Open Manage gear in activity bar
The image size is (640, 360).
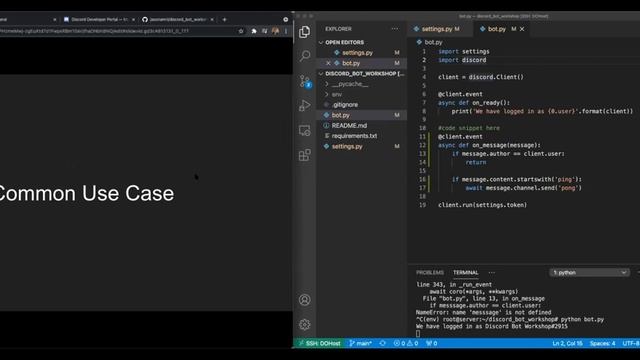[x=304, y=324]
